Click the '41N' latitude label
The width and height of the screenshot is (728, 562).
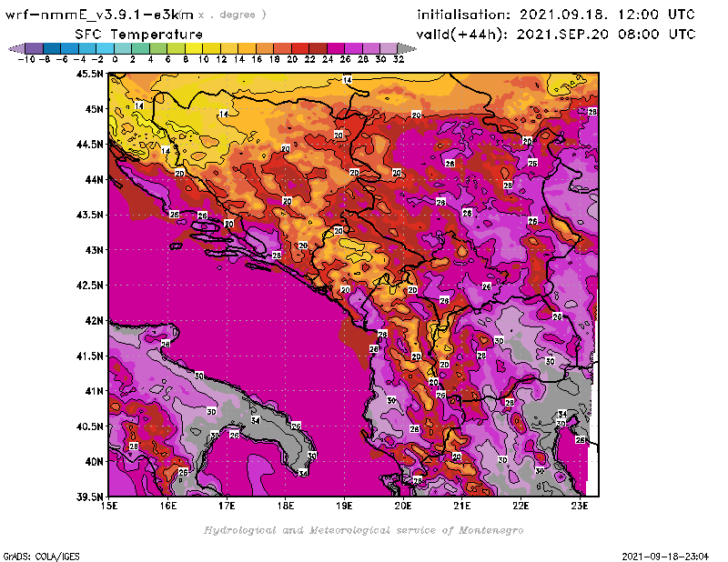[x=95, y=391]
